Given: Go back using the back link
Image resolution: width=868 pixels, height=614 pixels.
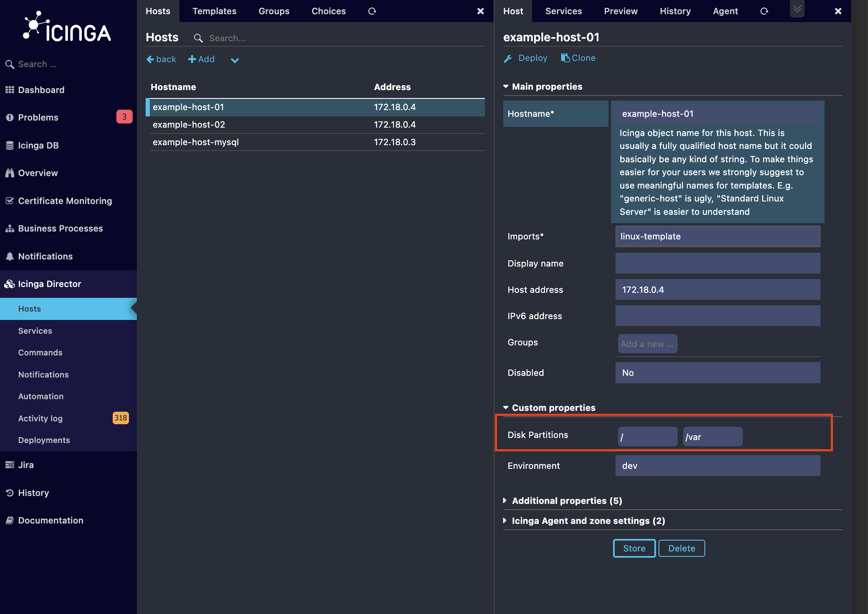Looking at the screenshot, I should click(x=161, y=59).
